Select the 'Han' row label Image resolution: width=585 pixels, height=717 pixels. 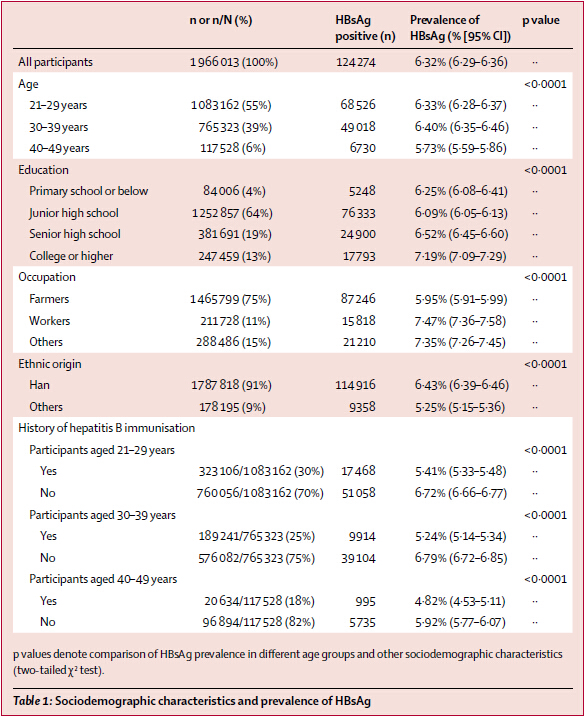tap(39, 385)
